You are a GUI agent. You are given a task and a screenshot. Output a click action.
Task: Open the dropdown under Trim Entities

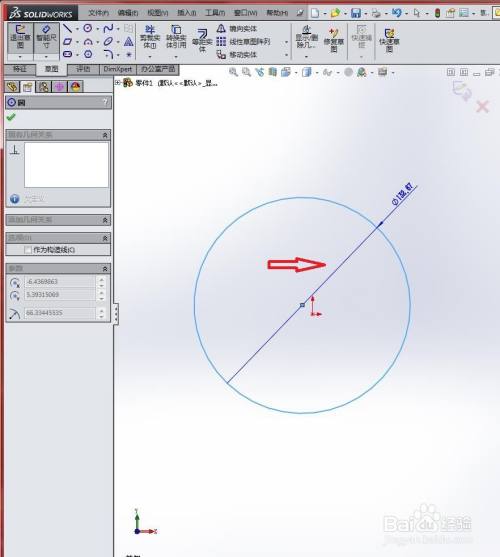(x=150, y=57)
